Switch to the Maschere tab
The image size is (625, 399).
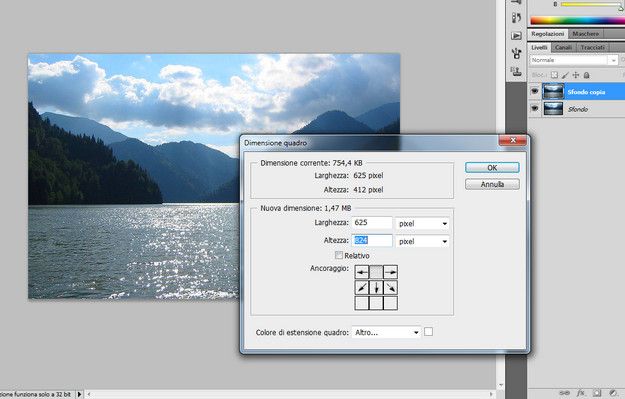click(x=586, y=34)
